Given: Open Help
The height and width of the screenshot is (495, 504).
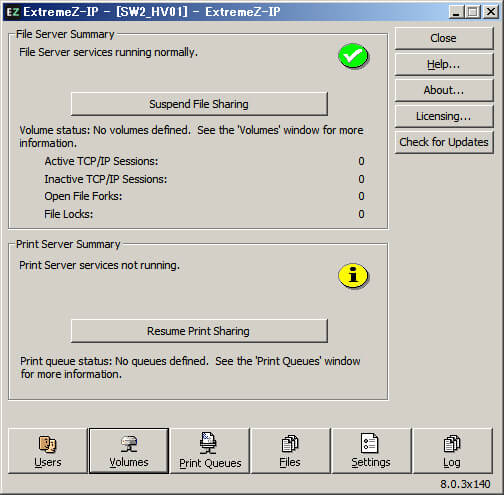Looking at the screenshot, I should click(x=444, y=64).
